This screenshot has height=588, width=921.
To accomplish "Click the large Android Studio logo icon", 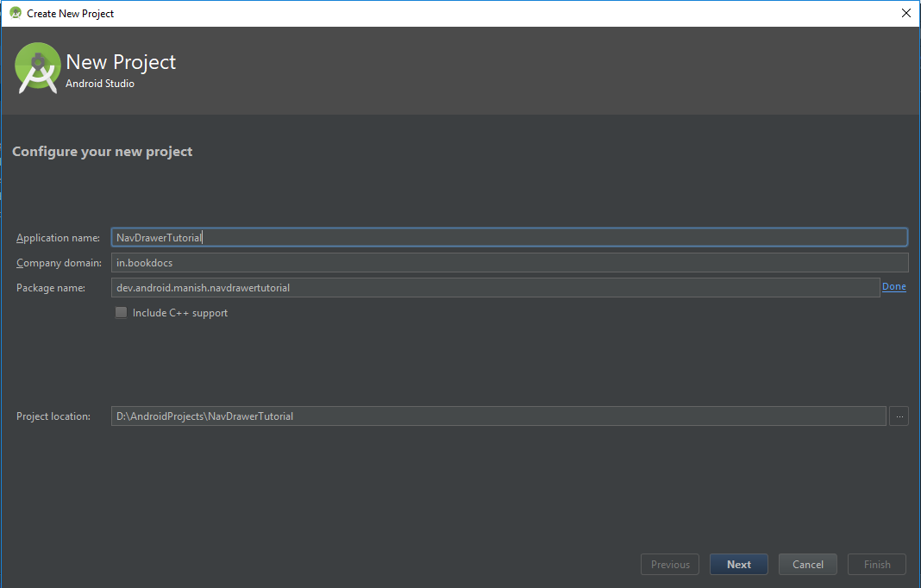I will [x=38, y=68].
